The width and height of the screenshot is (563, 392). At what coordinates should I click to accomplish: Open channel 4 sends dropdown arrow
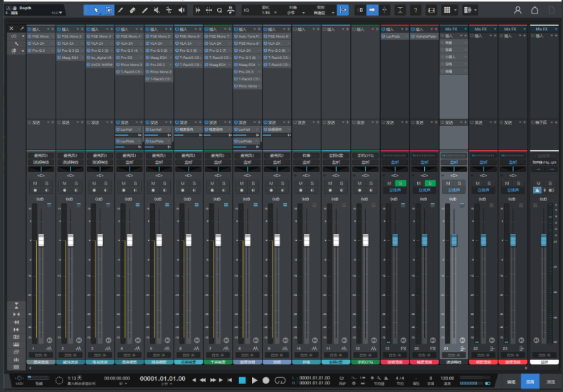pyautogui.click(x=137, y=122)
